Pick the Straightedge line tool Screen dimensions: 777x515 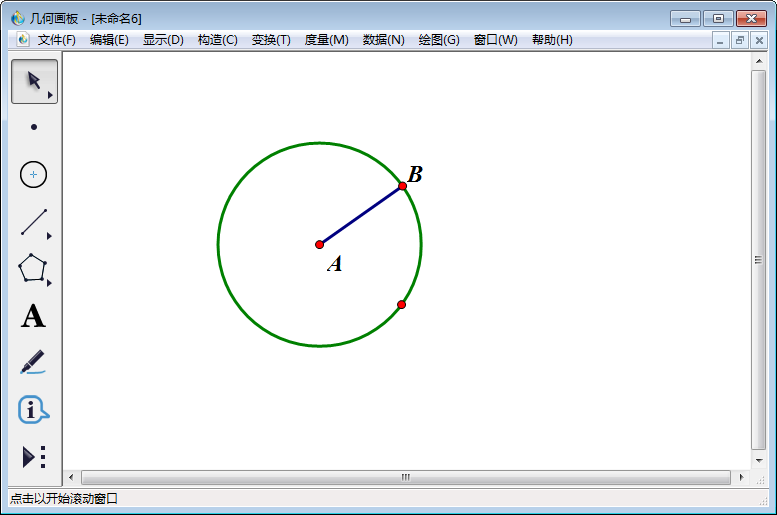[x=34, y=222]
